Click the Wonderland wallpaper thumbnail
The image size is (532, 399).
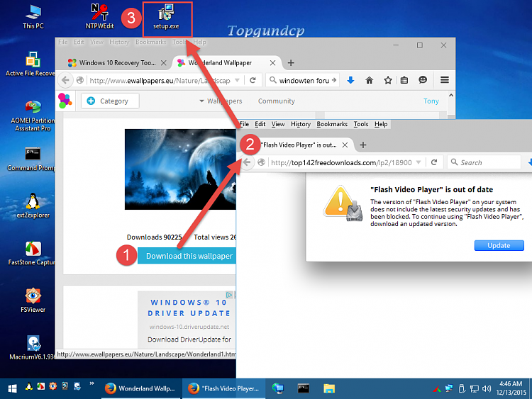point(180,169)
